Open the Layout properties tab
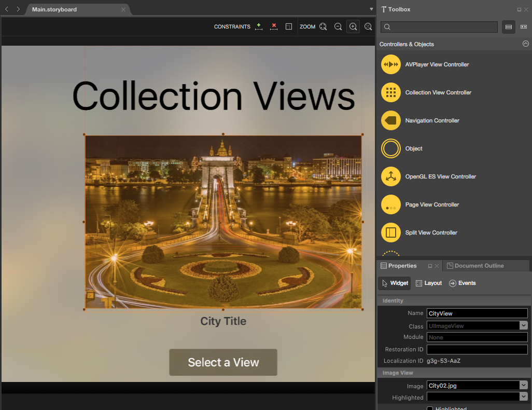Image resolution: width=532 pixels, height=410 pixels. coord(429,283)
